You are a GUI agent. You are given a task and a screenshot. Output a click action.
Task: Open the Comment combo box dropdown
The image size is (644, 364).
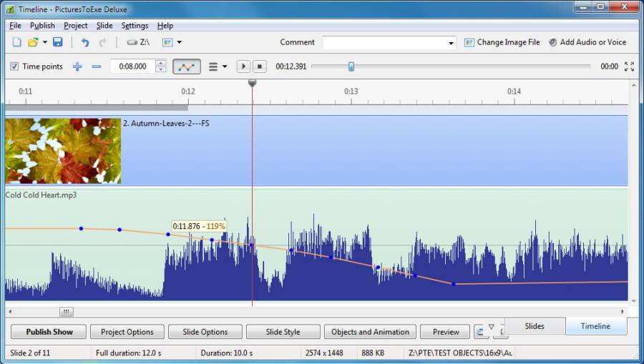451,43
